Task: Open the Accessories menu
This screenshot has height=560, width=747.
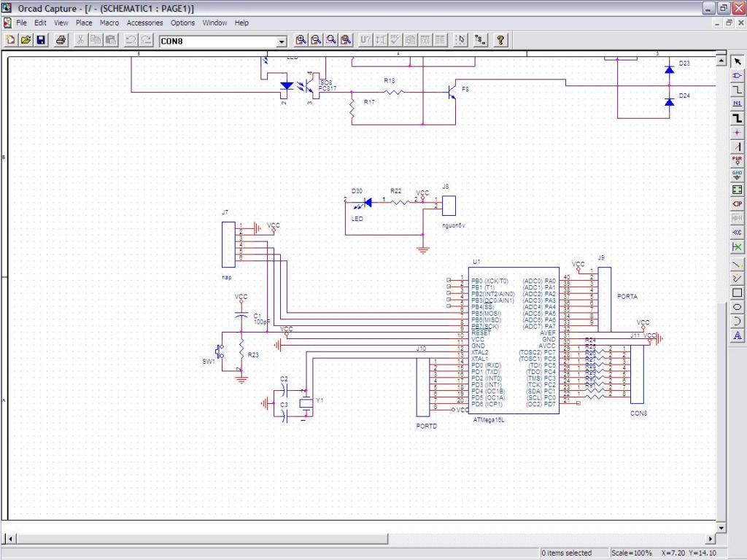Action: pos(144,23)
